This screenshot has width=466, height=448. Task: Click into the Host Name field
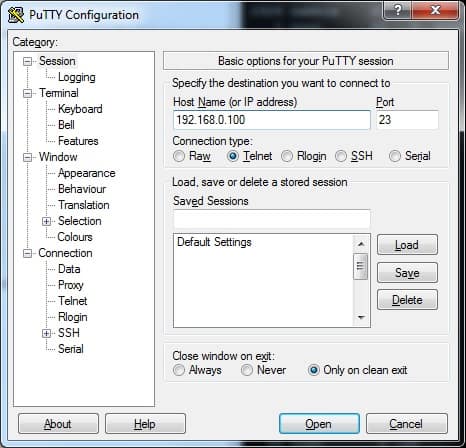point(272,120)
